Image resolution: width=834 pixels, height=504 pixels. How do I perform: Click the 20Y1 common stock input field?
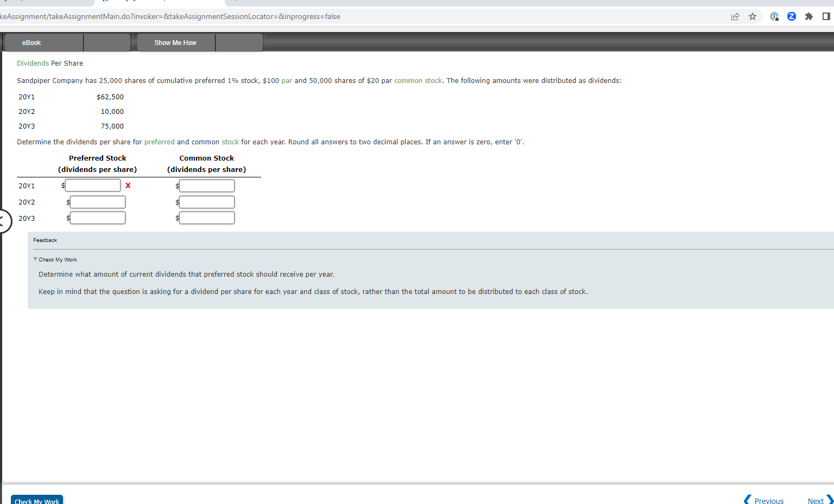coord(207,186)
